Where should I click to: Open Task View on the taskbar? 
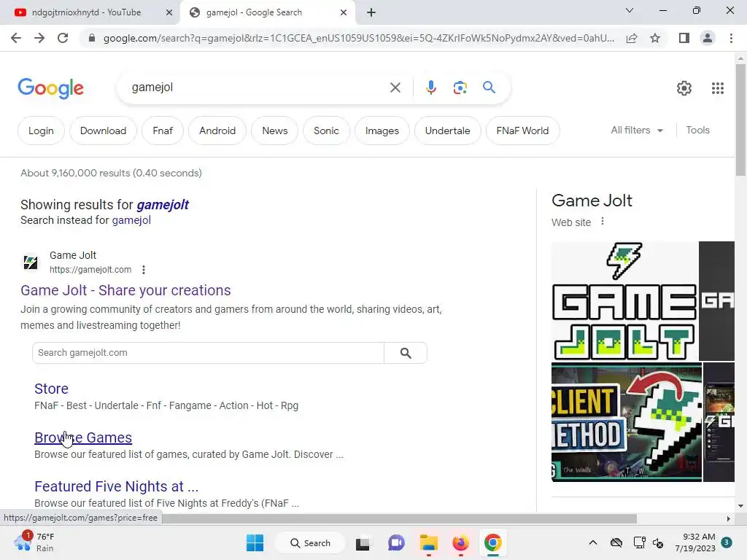(x=363, y=542)
